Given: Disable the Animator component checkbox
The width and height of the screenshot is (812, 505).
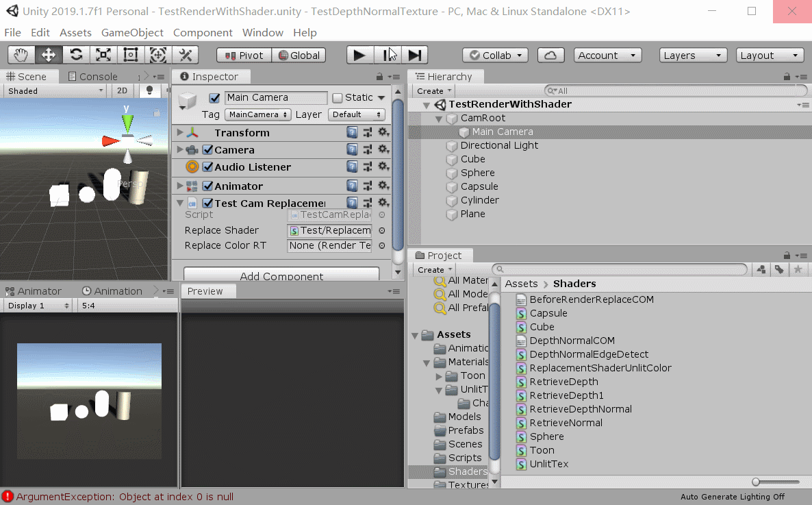Looking at the screenshot, I should [207, 186].
